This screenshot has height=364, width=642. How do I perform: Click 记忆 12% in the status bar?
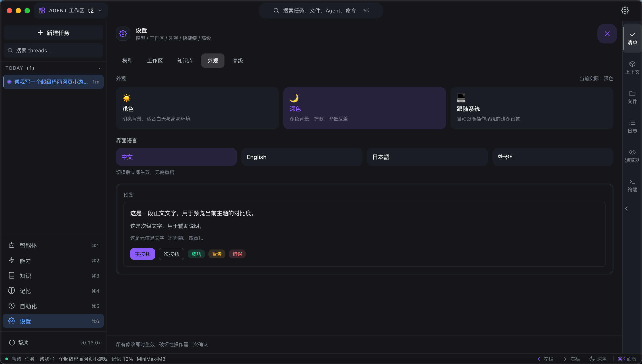coord(122,359)
